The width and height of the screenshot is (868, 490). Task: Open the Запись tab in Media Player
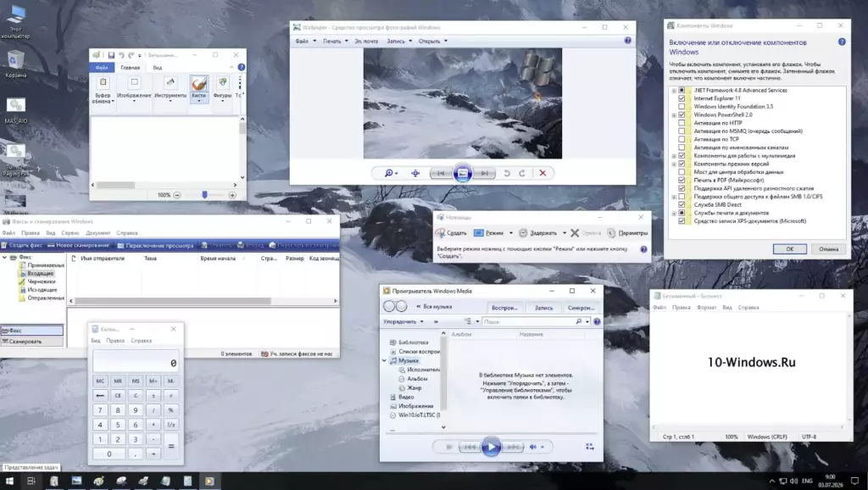coord(543,308)
